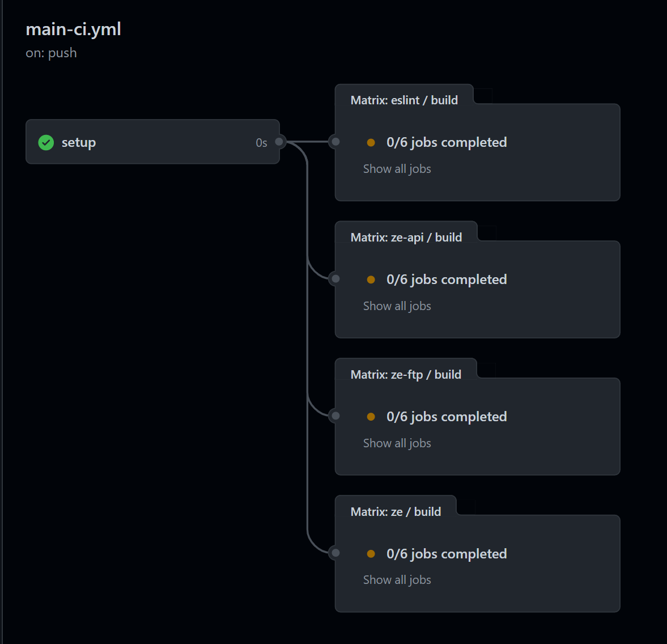Screen dimensions: 667x644
Task: Select the Matrix: ze / build tab
Action: (x=396, y=511)
